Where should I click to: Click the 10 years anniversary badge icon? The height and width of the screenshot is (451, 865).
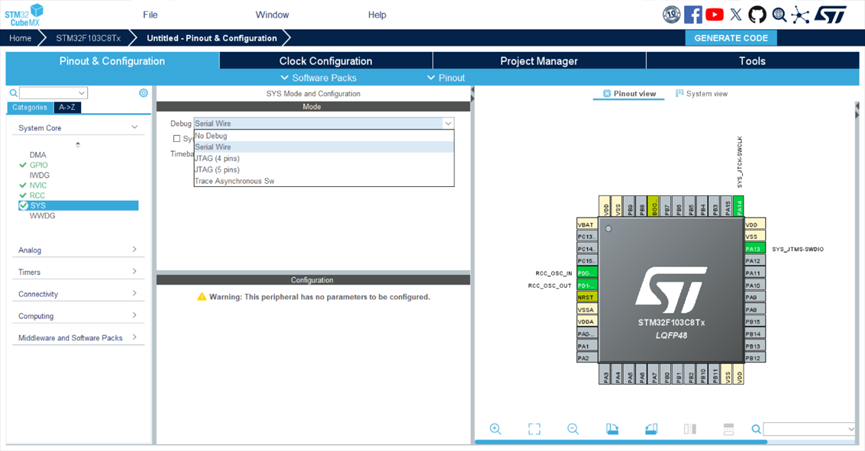[671, 14]
